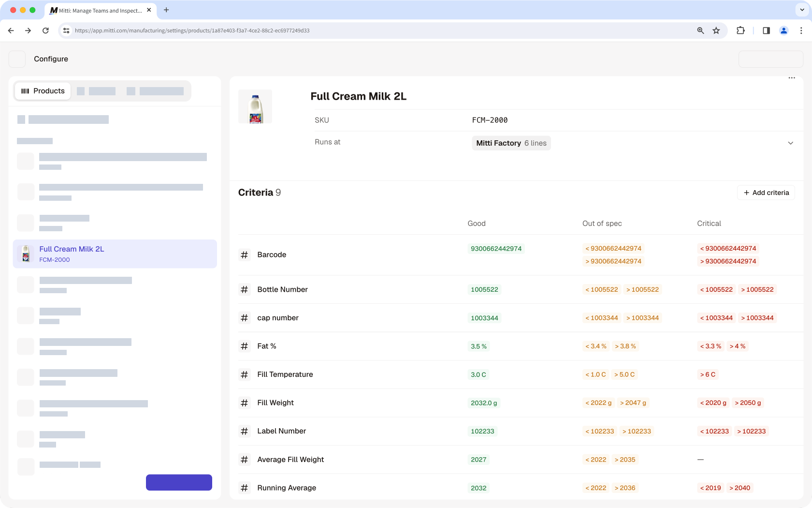Open the three-dot more options menu
Screen dimensions: 812x508
tap(792, 78)
